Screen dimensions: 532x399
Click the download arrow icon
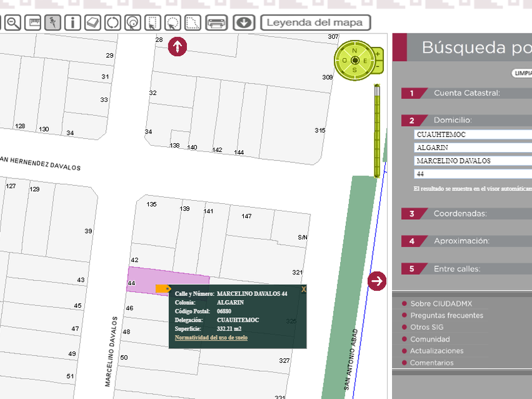[244, 23]
